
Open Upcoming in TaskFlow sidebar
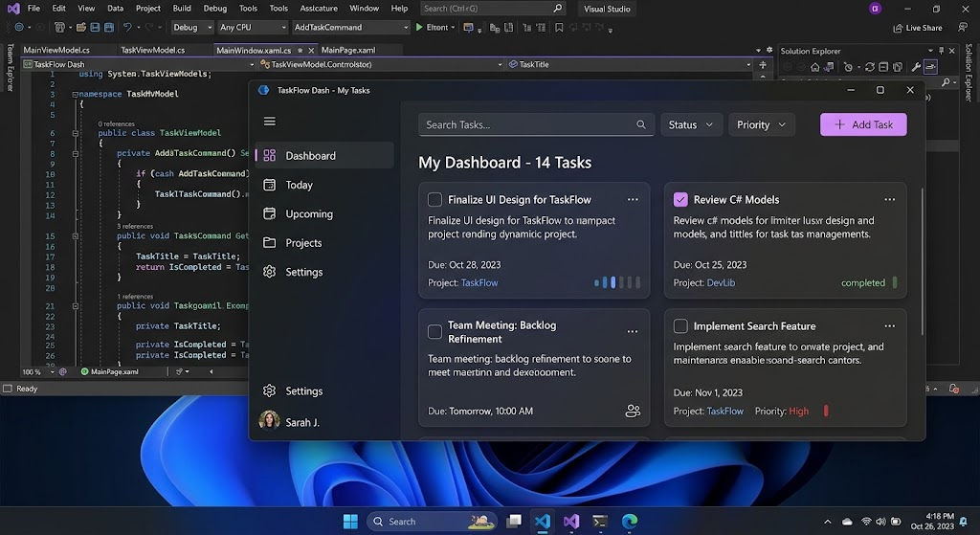(x=324, y=213)
